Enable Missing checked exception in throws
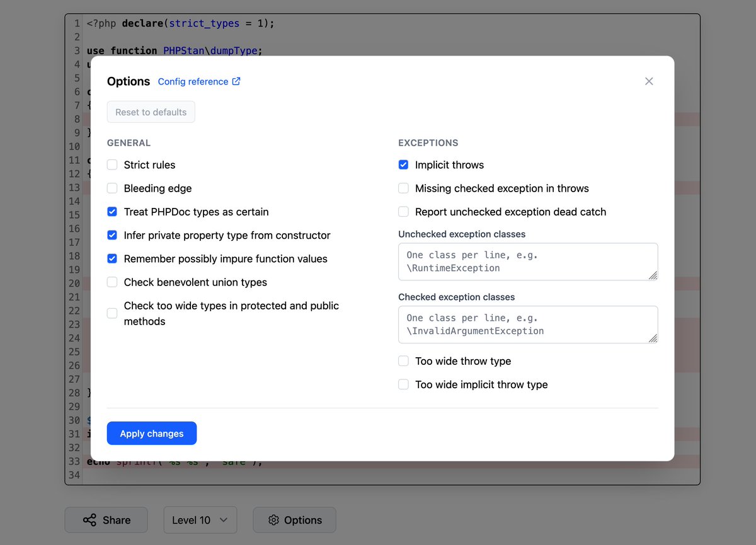Image resolution: width=756 pixels, height=545 pixels. click(x=403, y=188)
